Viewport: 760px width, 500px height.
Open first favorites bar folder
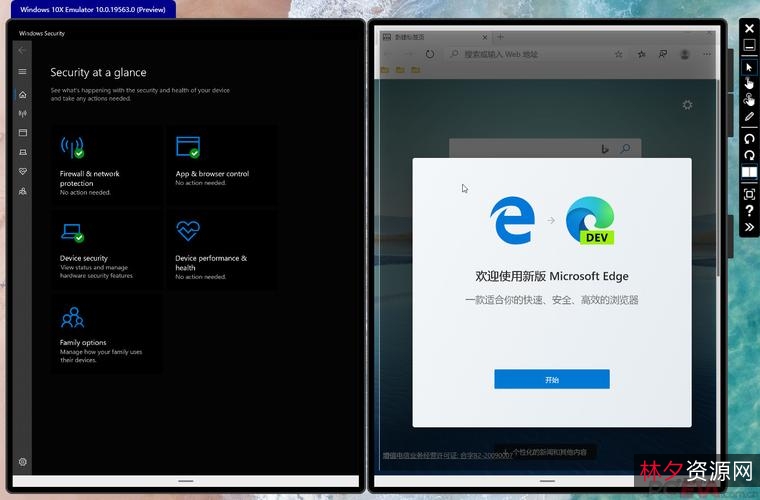(x=385, y=70)
